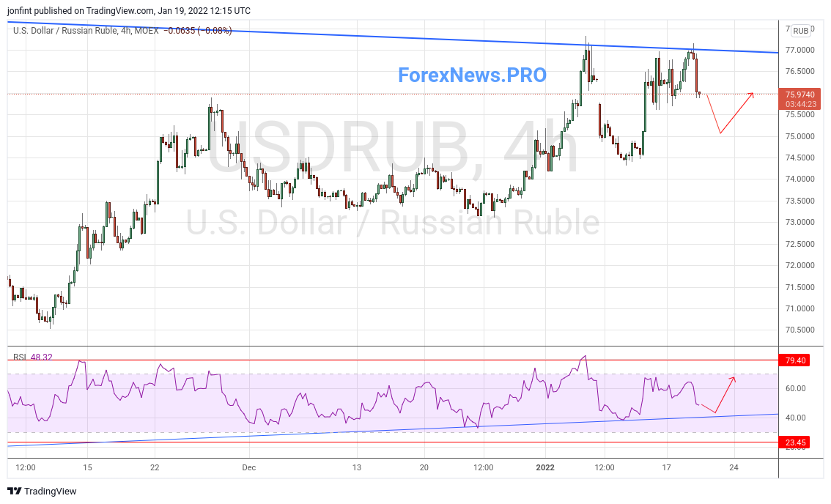Click the 71.5000 price axis label
This screenshot has width=831, height=504.
799,287
